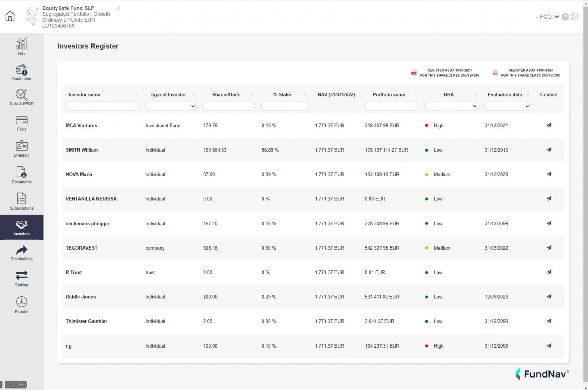Viewport: 588px width, 390px height.
Task: Click the plus zoom button at bottom left
Action: [x=21, y=384]
